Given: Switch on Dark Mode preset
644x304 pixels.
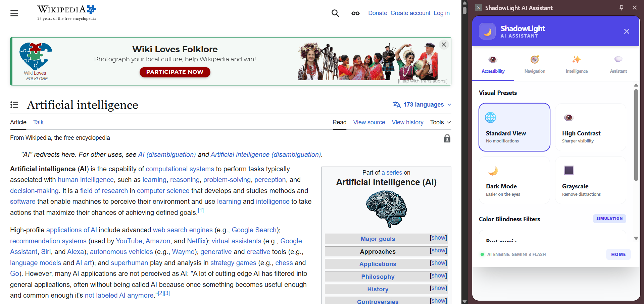Looking at the screenshot, I should (514, 180).
